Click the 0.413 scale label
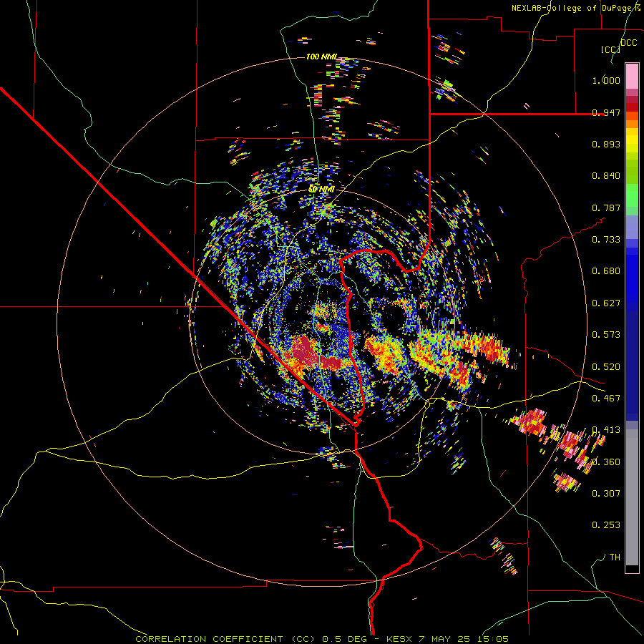This screenshot has height=644, width=644. 606,430
